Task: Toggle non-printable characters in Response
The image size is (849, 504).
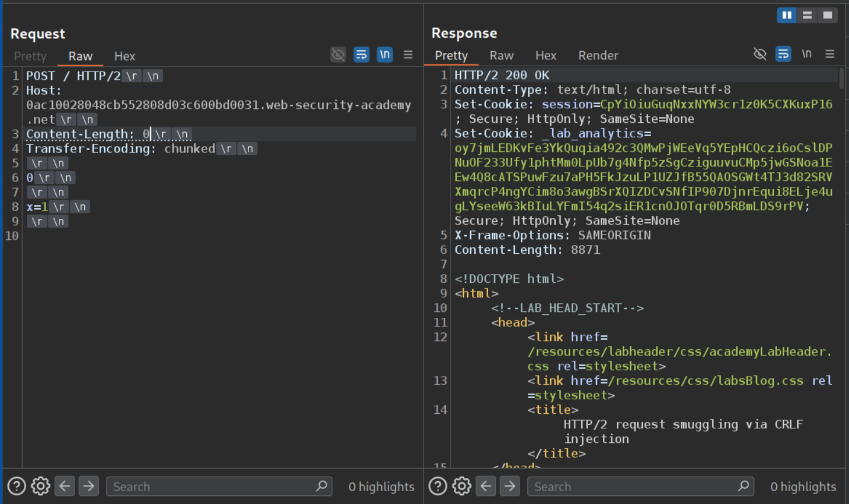Action: pyautogui.click(x=807, y=54)
